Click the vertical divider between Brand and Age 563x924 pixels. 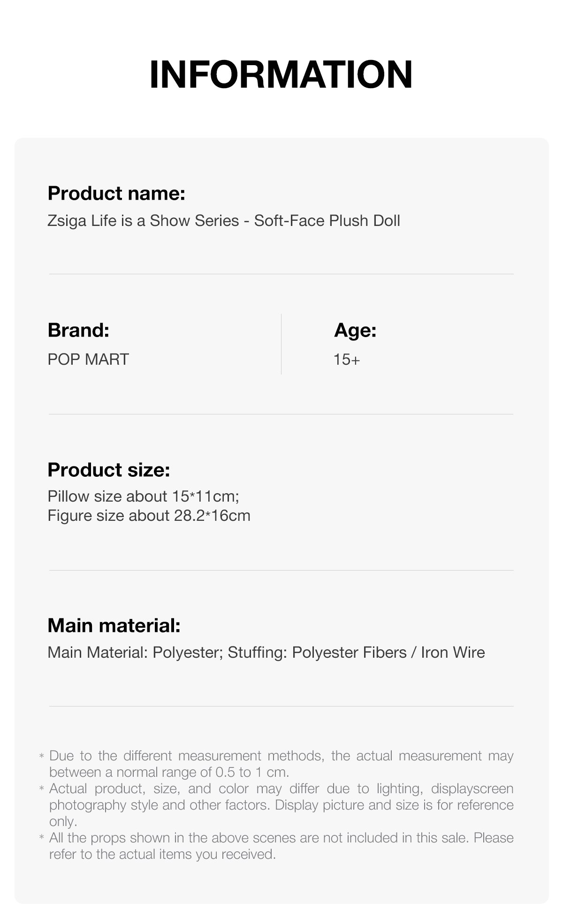pyautogui.click(x=281, y=344)
